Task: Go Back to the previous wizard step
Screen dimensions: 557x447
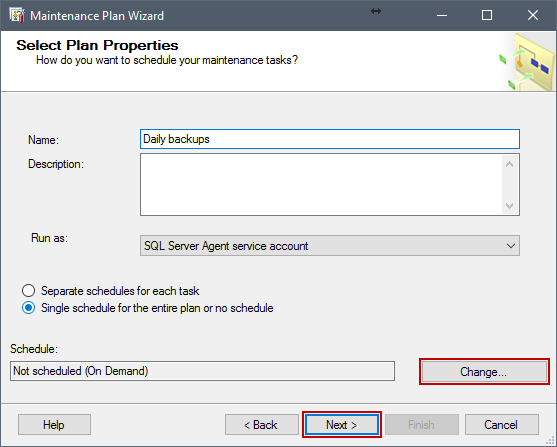Action: point(261,425)
